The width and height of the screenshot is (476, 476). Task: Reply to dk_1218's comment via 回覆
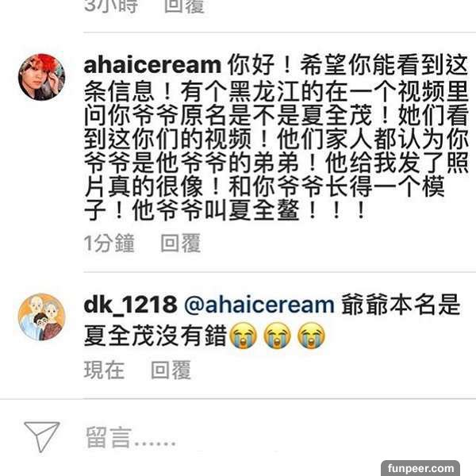[x=171, y=370]
